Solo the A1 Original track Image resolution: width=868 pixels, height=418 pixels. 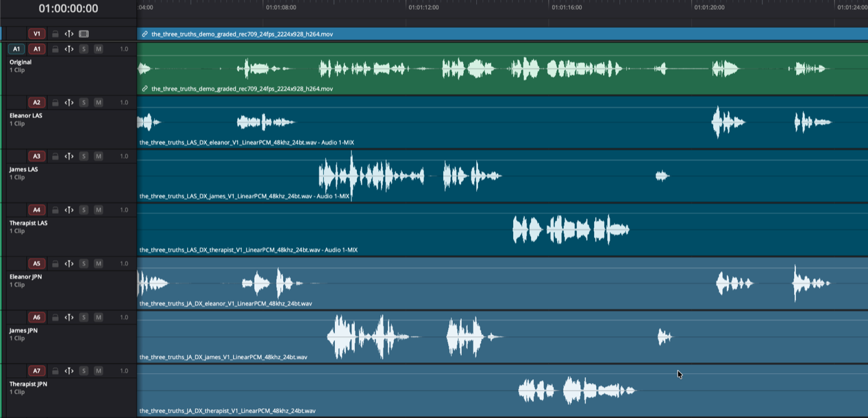click(84, 49)
